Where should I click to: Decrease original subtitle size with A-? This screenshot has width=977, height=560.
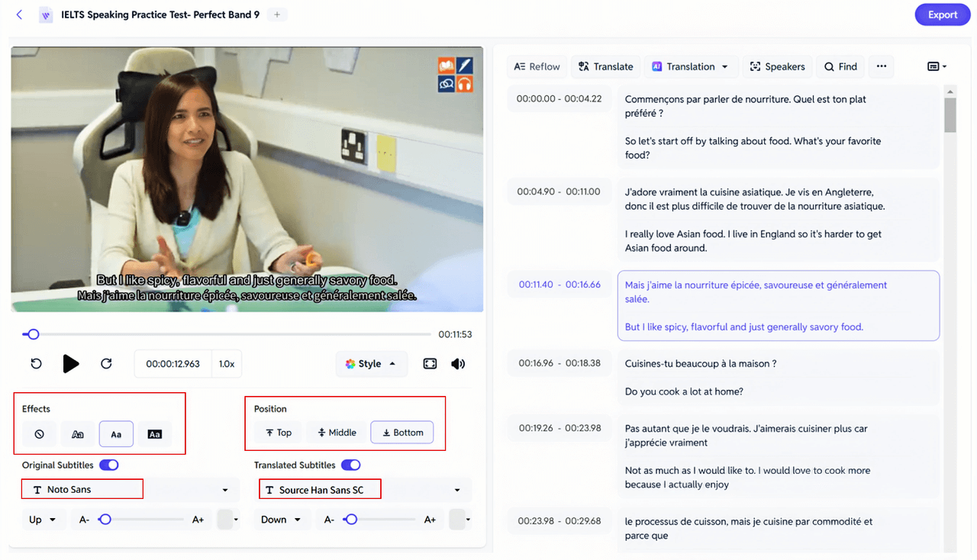pos(85,520)
